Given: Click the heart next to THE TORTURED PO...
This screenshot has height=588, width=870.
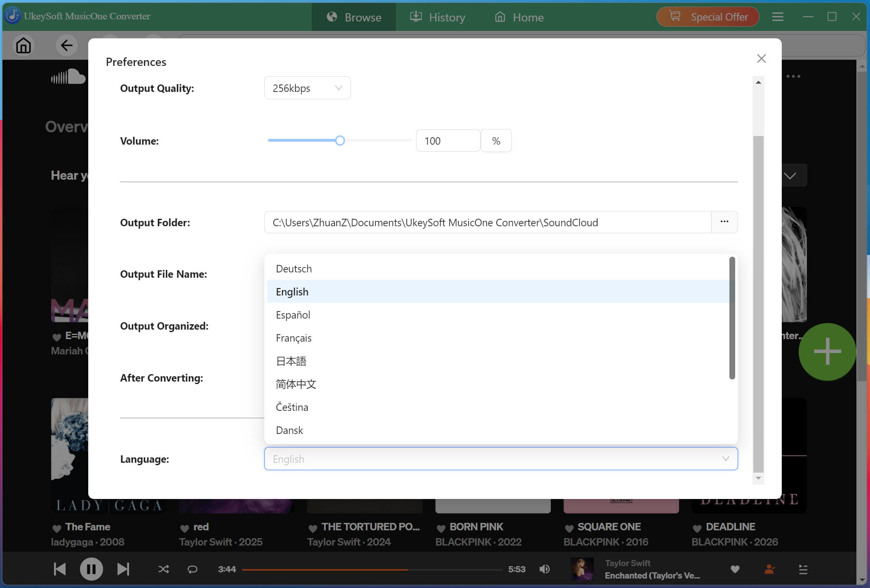Looking at the screenshot, I should click(x=313, y=528).
